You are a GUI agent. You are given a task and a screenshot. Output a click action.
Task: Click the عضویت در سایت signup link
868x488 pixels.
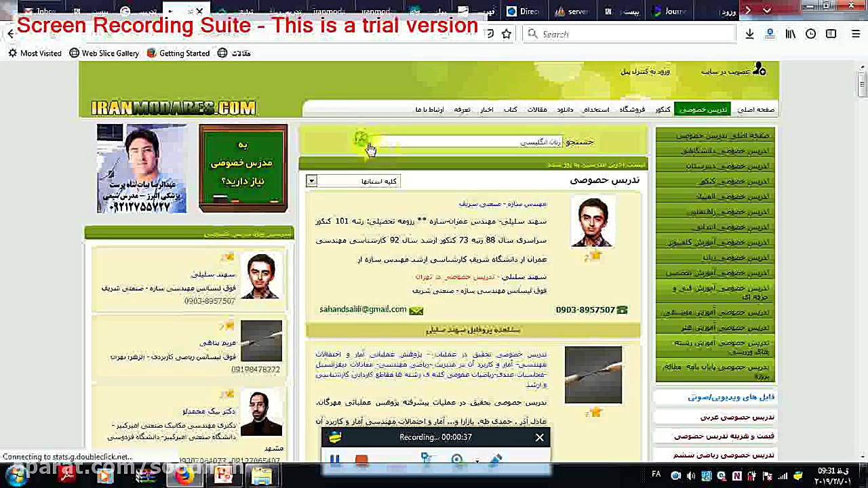point(726,71)
